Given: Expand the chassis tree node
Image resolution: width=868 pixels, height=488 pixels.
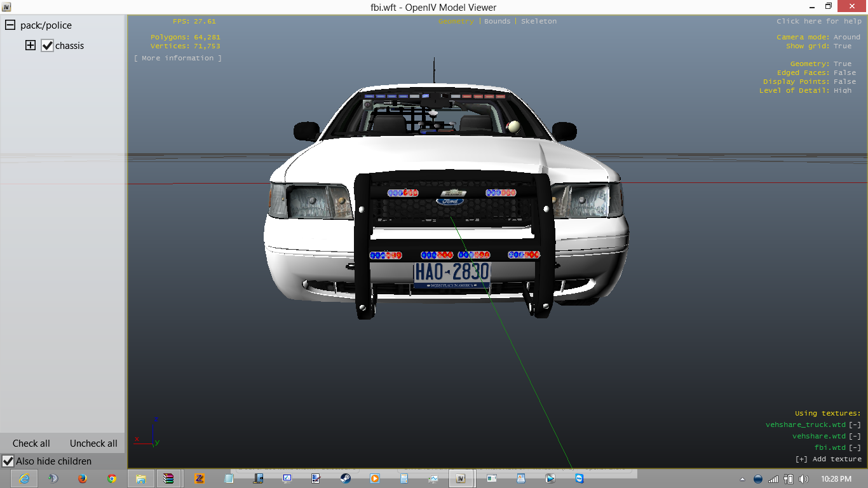Looking at the screenshot, I should [x=31, y=45].
